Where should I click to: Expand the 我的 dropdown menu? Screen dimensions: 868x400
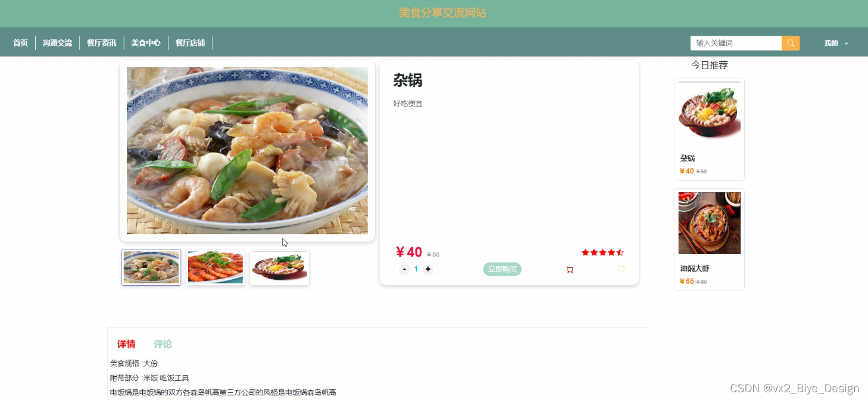point(836,43)
